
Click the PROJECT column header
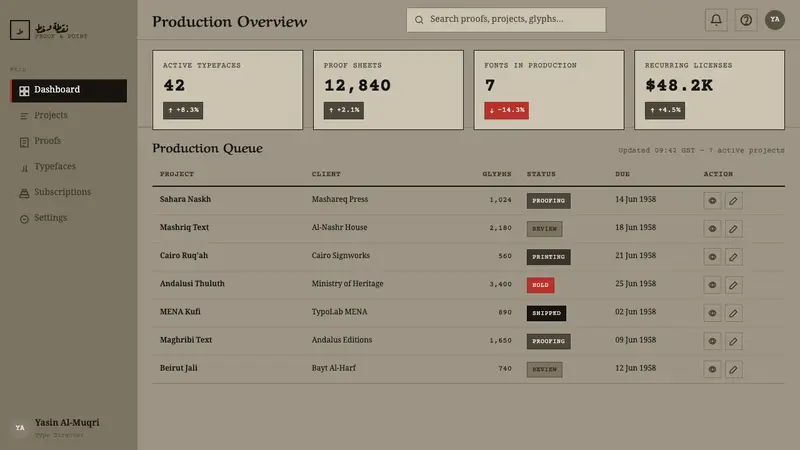pyautogui.click(x=177, y=174)
